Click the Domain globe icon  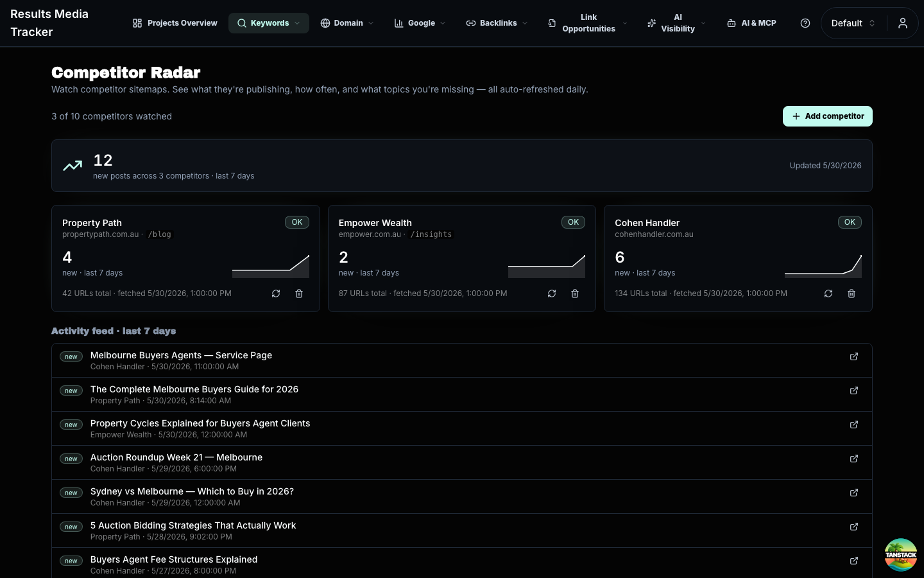pos(325,23)
